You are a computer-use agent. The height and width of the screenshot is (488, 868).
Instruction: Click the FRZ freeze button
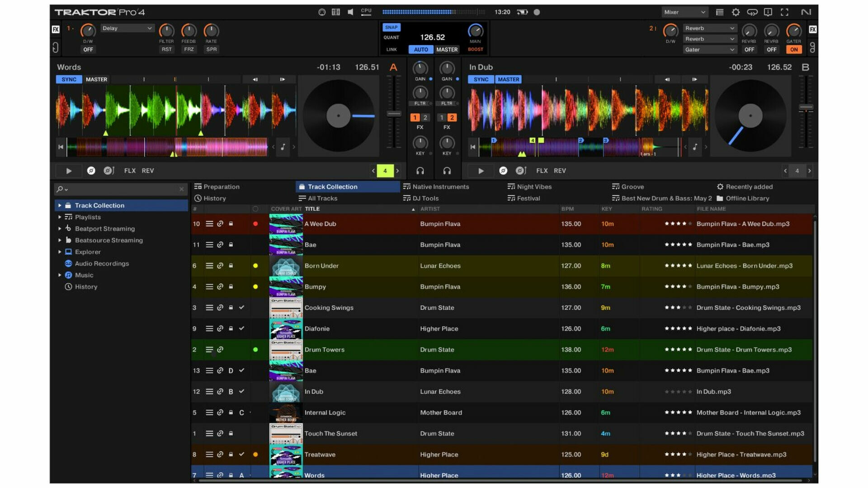point(189,50)
